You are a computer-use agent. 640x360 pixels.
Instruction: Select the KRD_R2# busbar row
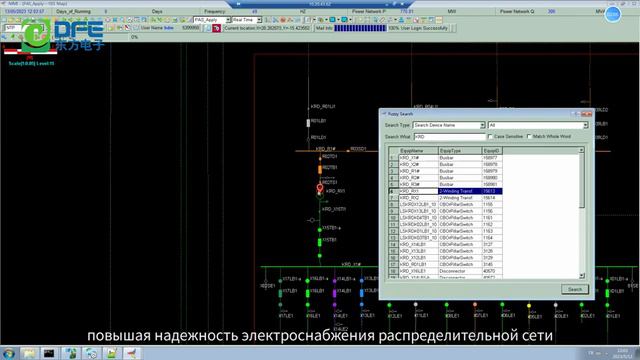pyautogui.click(x=445, y=178)
